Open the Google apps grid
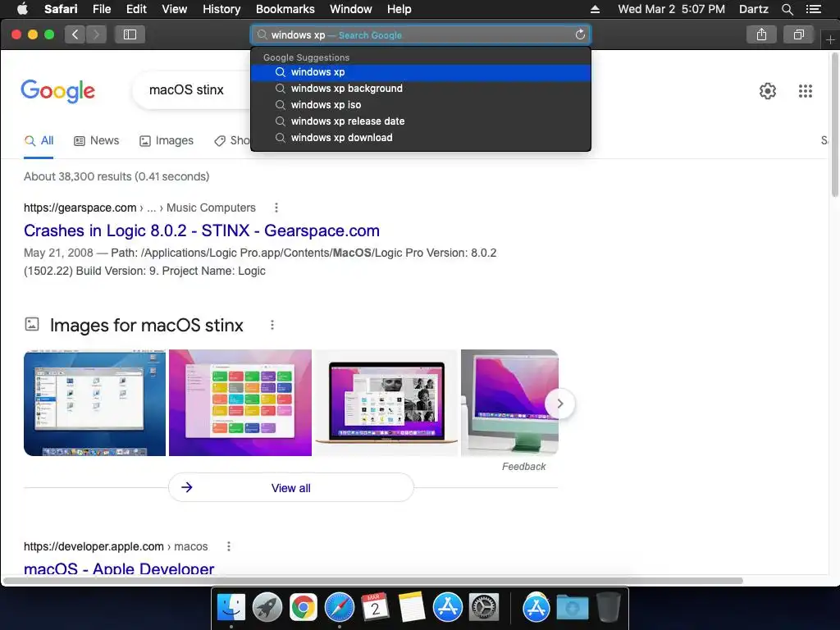840x630 pixels. [806, 91]
